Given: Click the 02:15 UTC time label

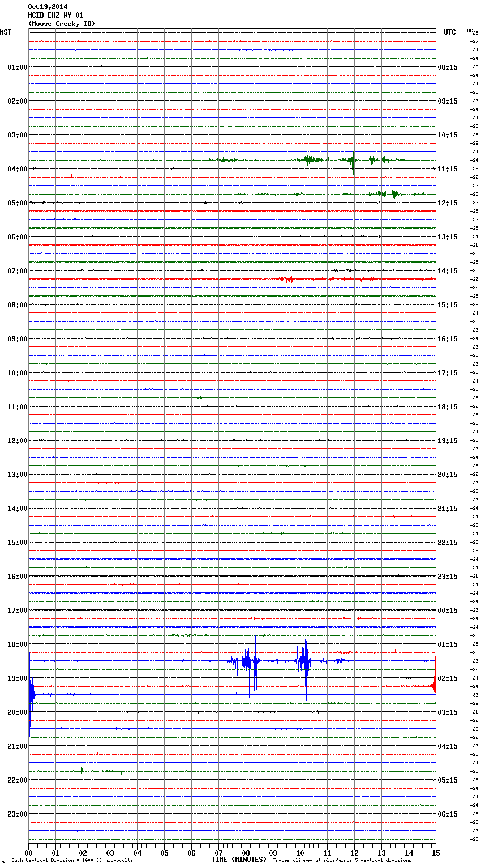Looking at the screenshot, I should tap(448, 678).
